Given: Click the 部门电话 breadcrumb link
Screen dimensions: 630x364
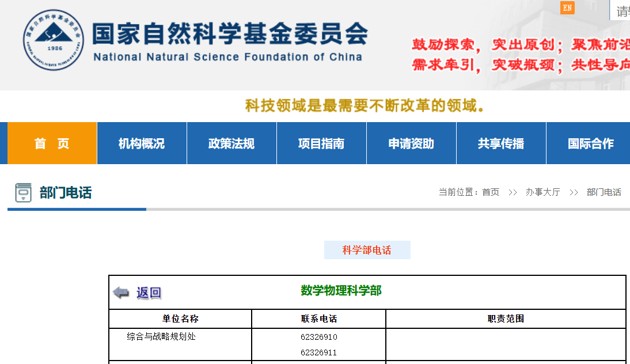Looking at the screenshot, I should 604,192.
